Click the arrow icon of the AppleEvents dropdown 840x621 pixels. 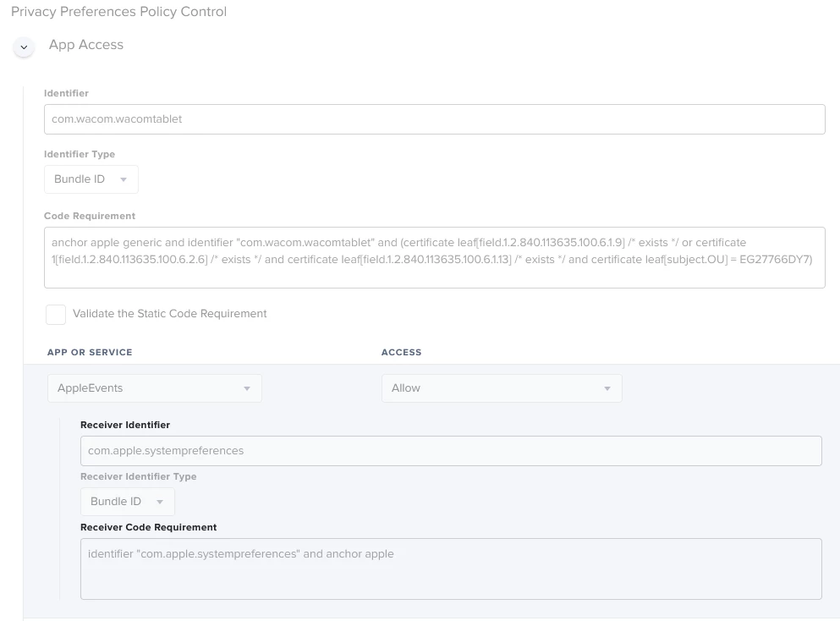pos(247,388)
